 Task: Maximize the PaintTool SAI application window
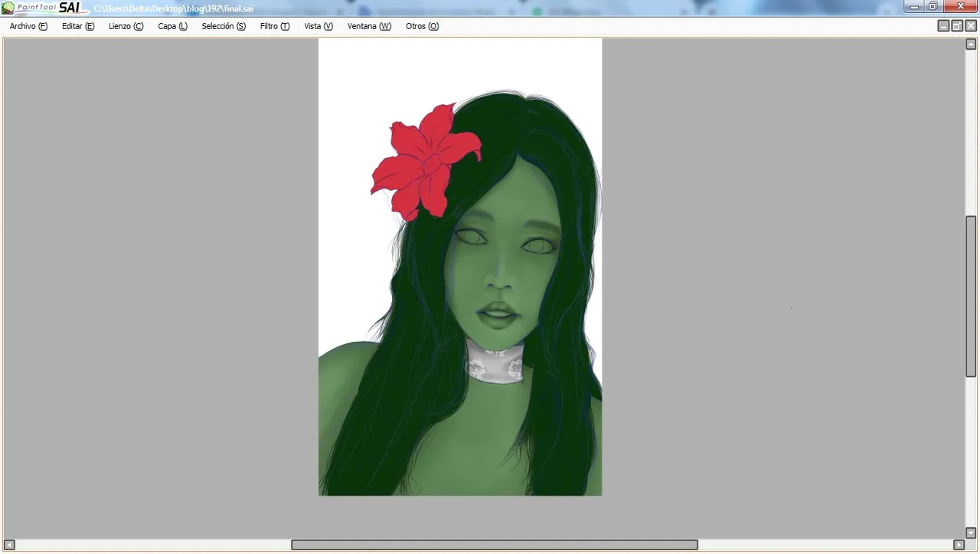[x=933, y=7]
